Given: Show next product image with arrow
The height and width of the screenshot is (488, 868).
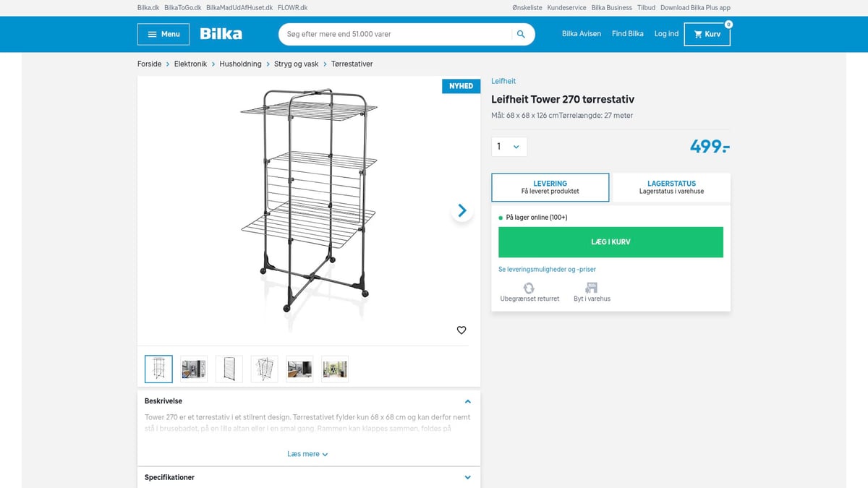Looking at the screenshot, I should pos(462,211).
